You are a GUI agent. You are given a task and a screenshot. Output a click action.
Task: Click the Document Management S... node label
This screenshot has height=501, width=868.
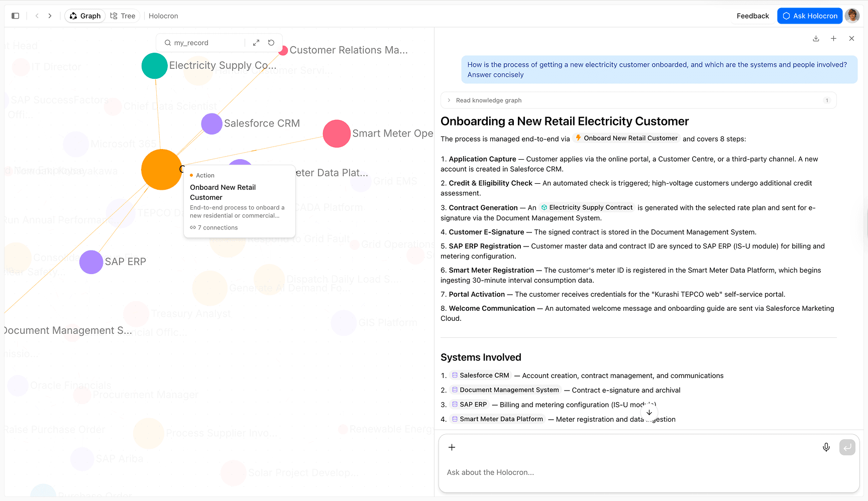click(x=68, y=330)
